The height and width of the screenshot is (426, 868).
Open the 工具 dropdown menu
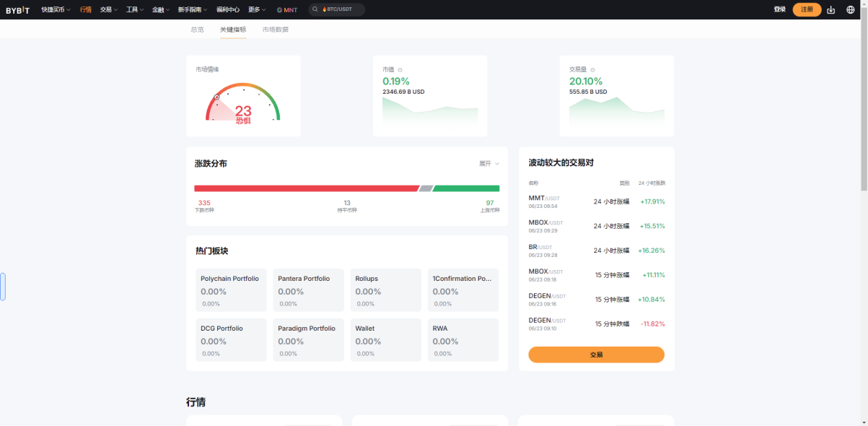coord(134,9)
